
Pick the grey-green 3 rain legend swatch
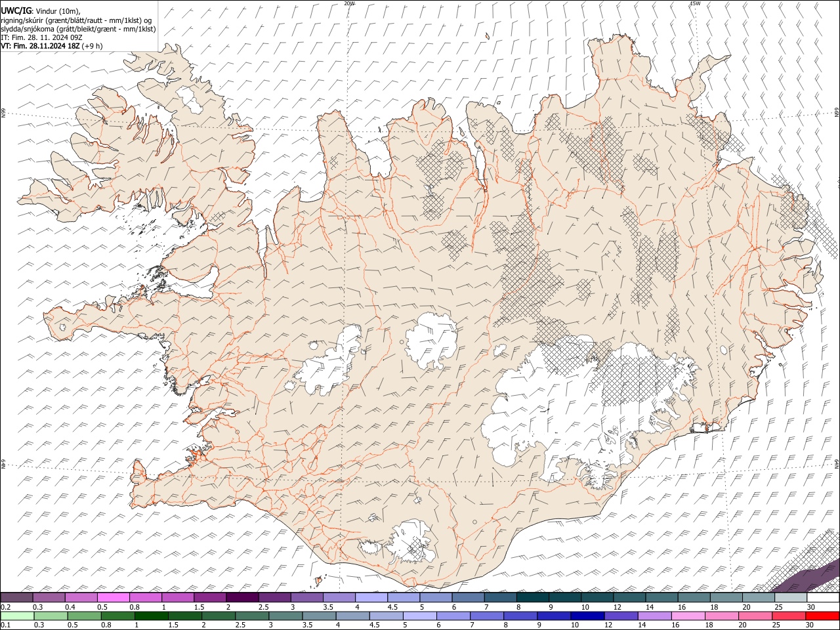coord(285,616)
